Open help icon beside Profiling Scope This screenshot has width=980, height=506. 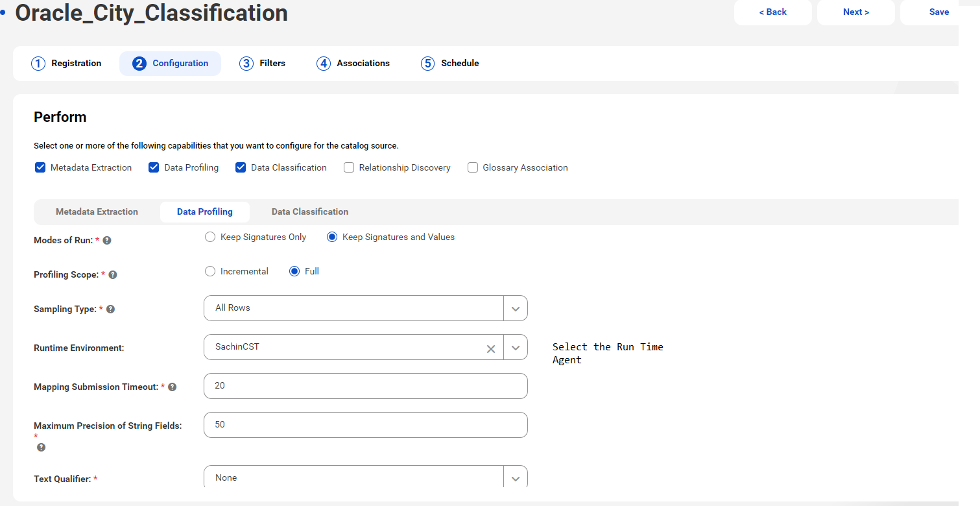(113, 275)
